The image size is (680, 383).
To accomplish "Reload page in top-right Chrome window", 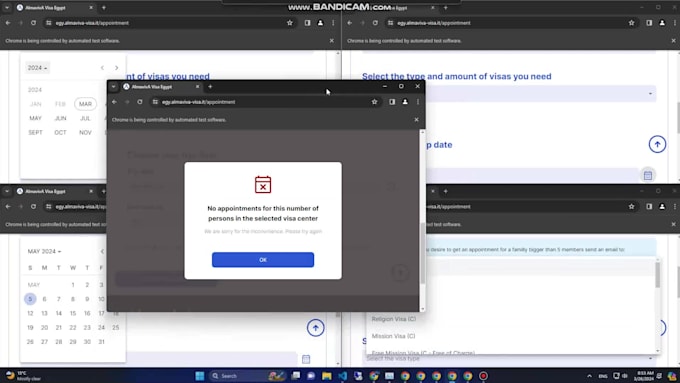I will tap(375, 23).
